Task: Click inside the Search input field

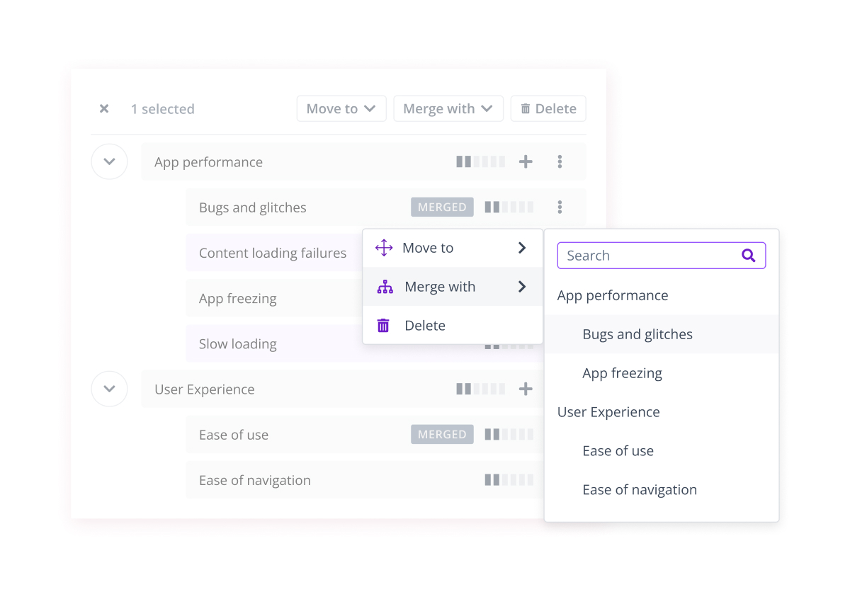Action: click(x=637, y=255)
